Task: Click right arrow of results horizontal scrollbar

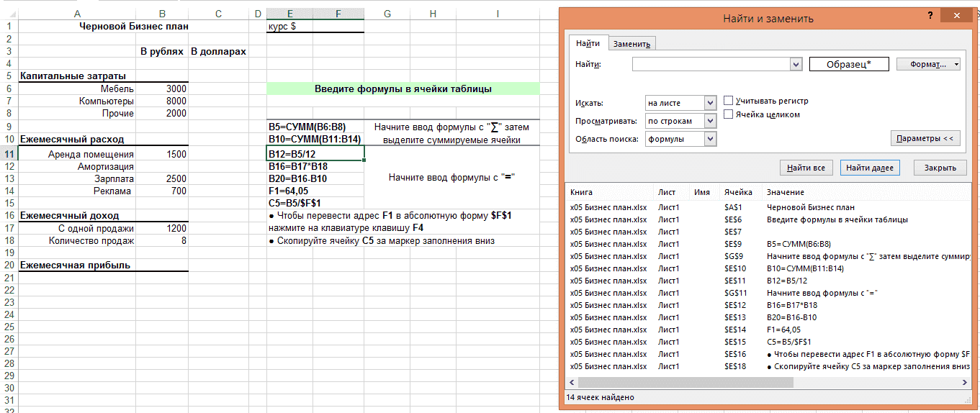Action: tap(965, 382)
